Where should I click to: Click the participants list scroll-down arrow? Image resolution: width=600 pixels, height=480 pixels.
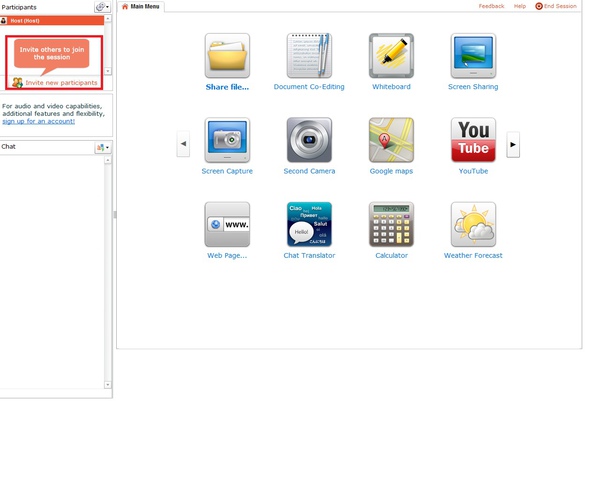coord(108,71)
